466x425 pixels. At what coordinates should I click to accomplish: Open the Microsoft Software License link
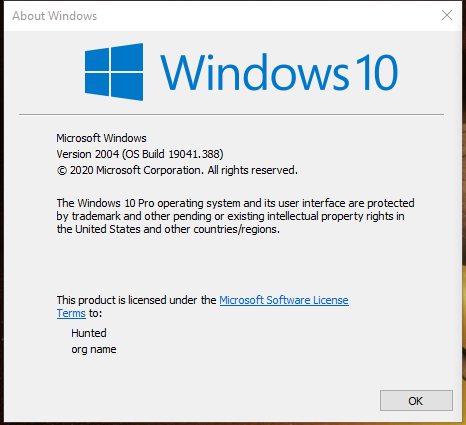pos(284,300)
